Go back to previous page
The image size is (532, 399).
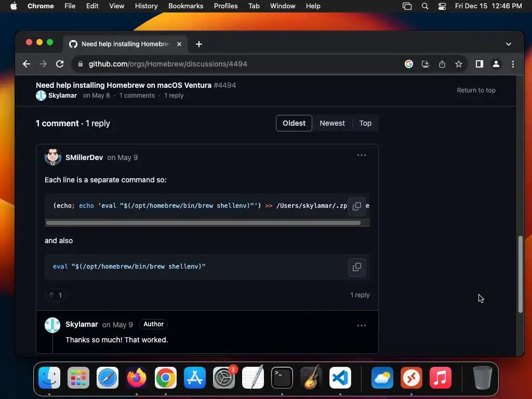pos(26,64)
